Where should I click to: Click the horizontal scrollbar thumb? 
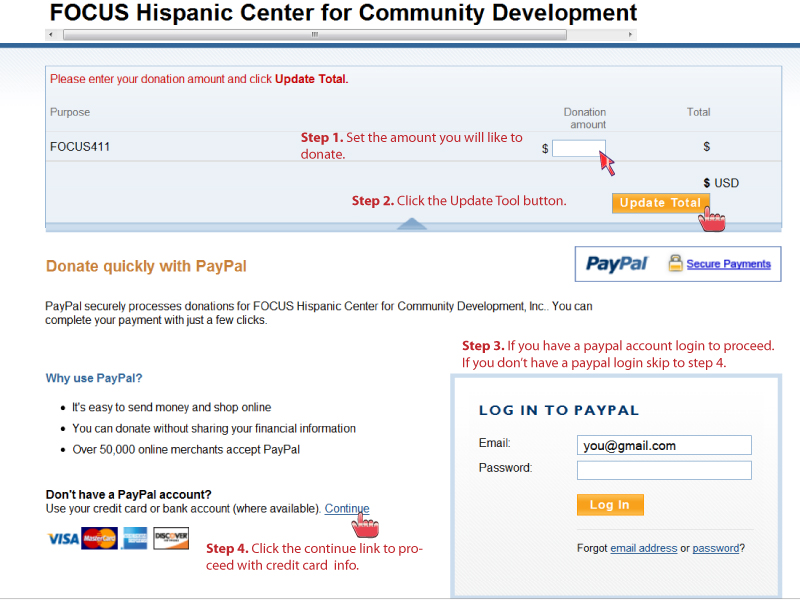[x=314, y=34]
